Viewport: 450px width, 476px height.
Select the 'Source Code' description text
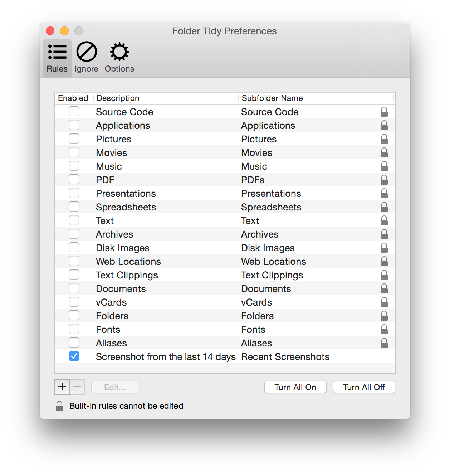coord(124,112)
